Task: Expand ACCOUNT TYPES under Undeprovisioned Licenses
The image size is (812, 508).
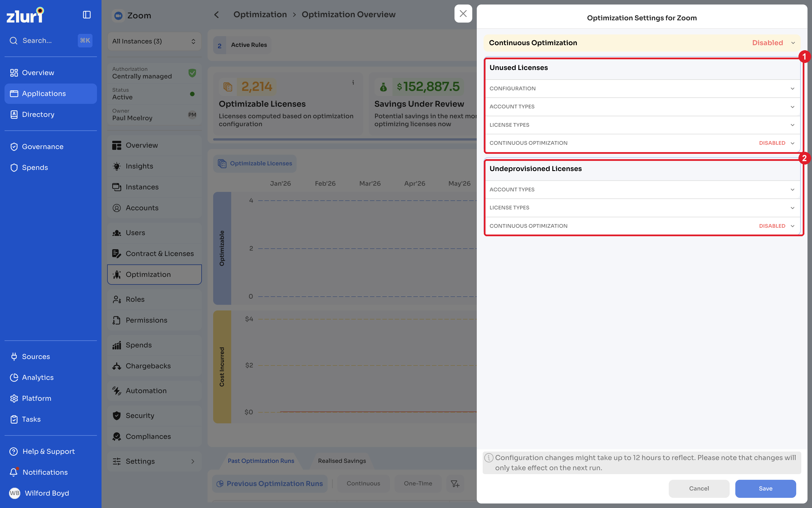Action: (x=642, y=189)
